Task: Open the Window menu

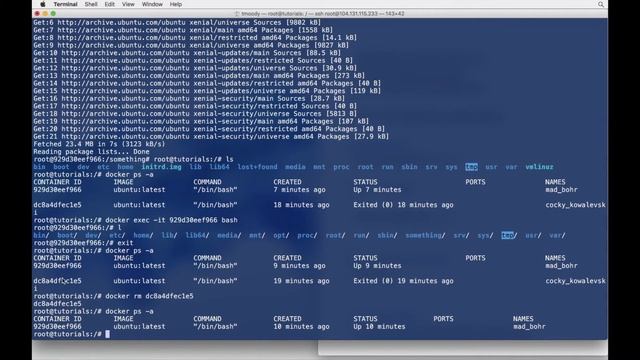Action: click(x=152, y=4)
